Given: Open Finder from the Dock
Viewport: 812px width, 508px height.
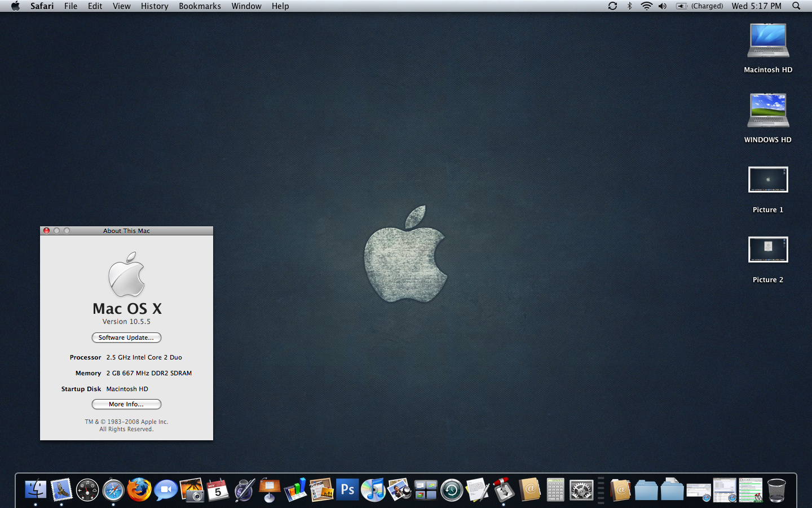Looking at the screenshot, I should 36,489.
